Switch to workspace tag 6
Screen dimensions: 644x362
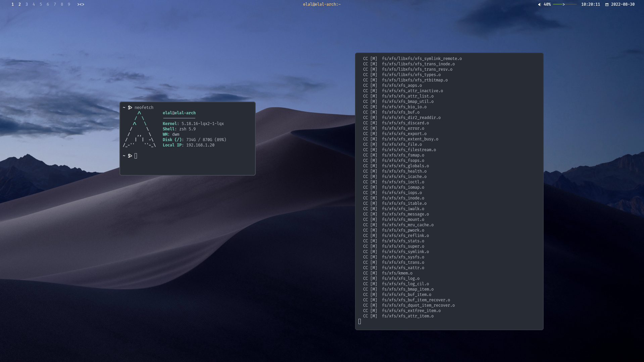(x=48, y=4)
